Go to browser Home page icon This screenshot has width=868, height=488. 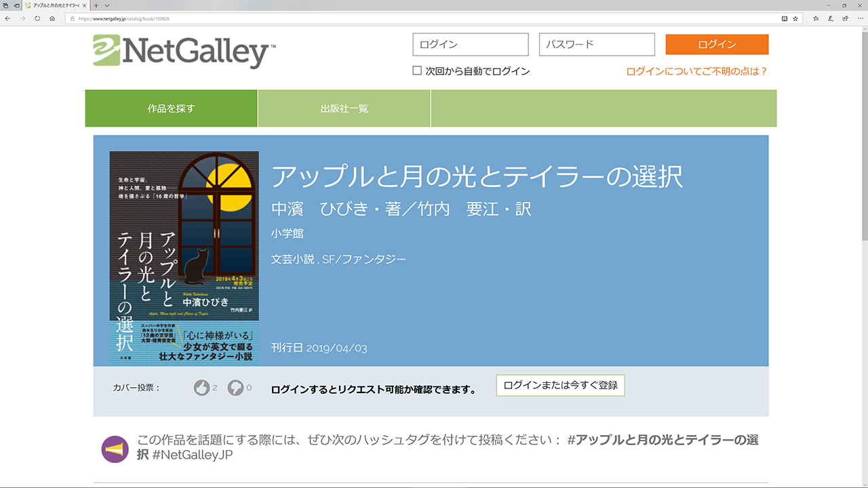(52, 18)
